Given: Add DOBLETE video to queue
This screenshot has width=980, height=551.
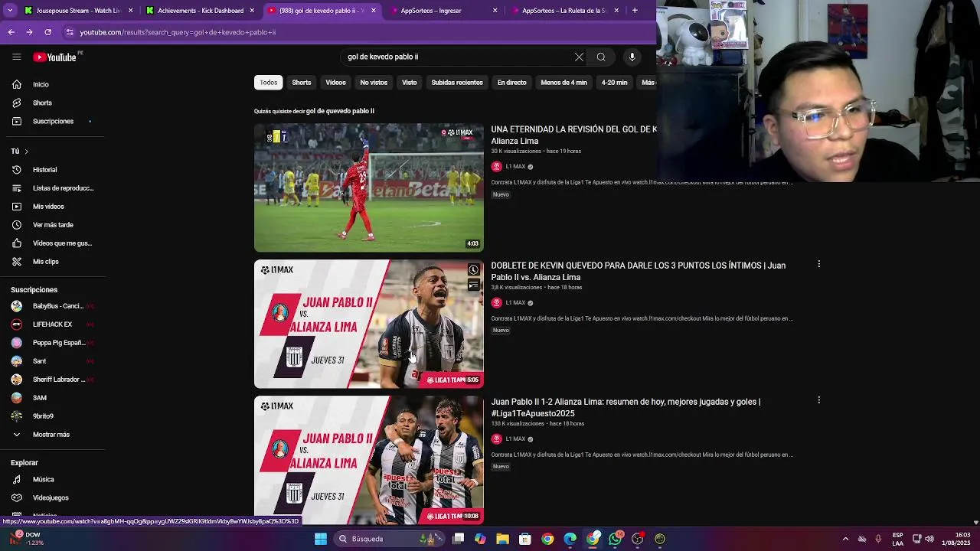Looking at the screenshot, I should [473, 285].
